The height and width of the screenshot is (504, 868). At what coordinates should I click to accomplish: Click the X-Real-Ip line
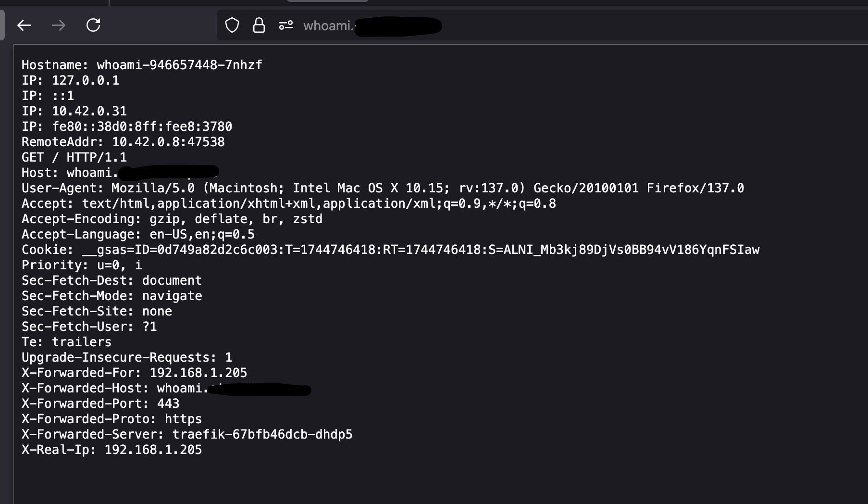point(112,450)
